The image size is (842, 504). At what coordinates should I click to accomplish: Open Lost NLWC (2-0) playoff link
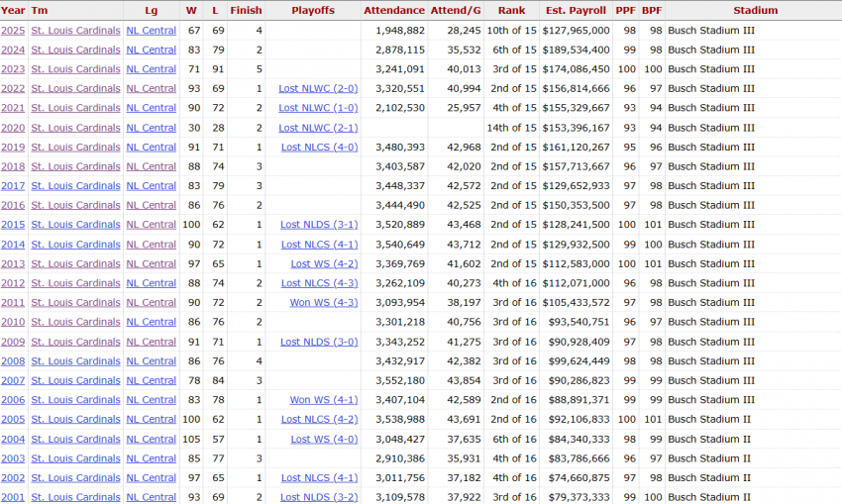click(318, 88)
